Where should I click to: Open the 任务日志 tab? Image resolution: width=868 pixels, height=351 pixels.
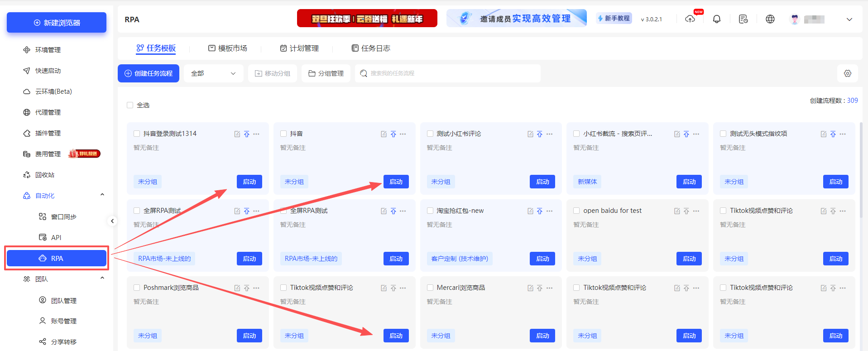click(371, 48)
